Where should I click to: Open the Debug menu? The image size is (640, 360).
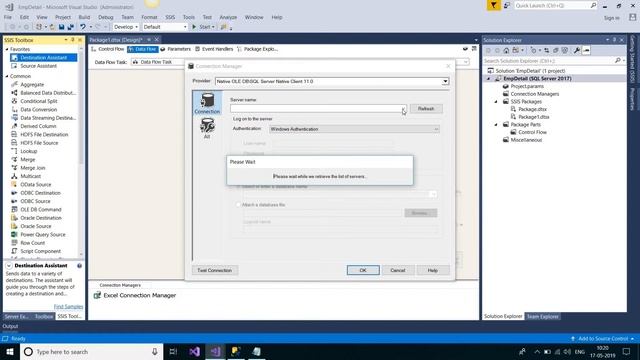click(x=105, y=17)
